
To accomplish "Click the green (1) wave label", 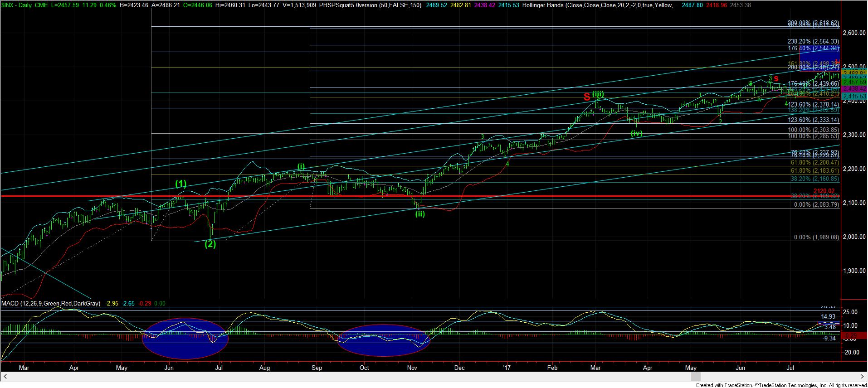I will click(181, 184).
